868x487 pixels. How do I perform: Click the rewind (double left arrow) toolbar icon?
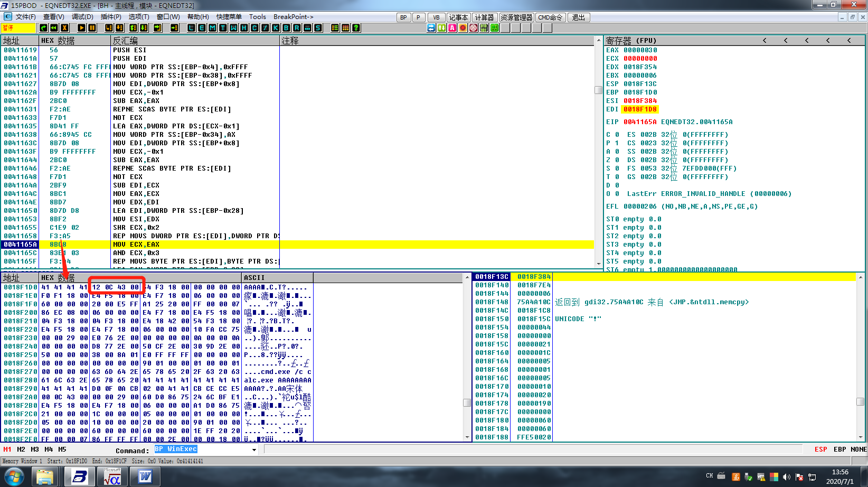pos(54,28)
